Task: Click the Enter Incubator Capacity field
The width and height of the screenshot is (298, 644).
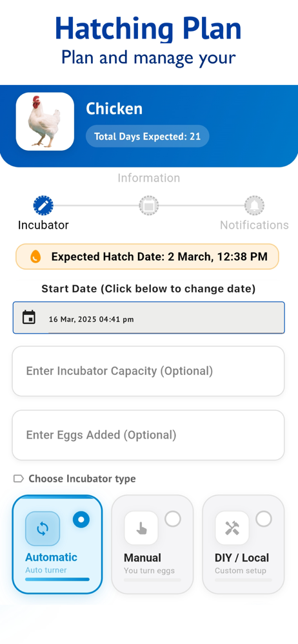Action: [148, 372]
